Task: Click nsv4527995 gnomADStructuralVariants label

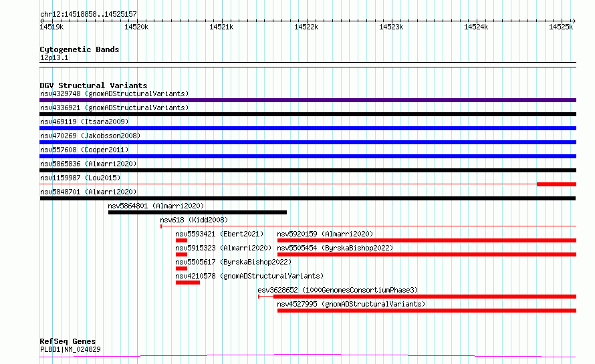Action: [351, 304]
